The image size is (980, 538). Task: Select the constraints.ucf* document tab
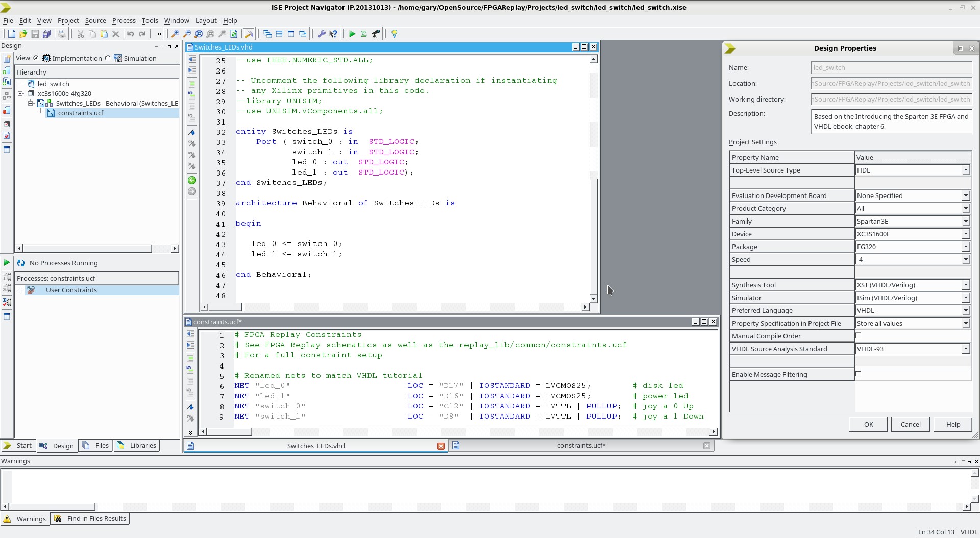click(x=581, y=445)
